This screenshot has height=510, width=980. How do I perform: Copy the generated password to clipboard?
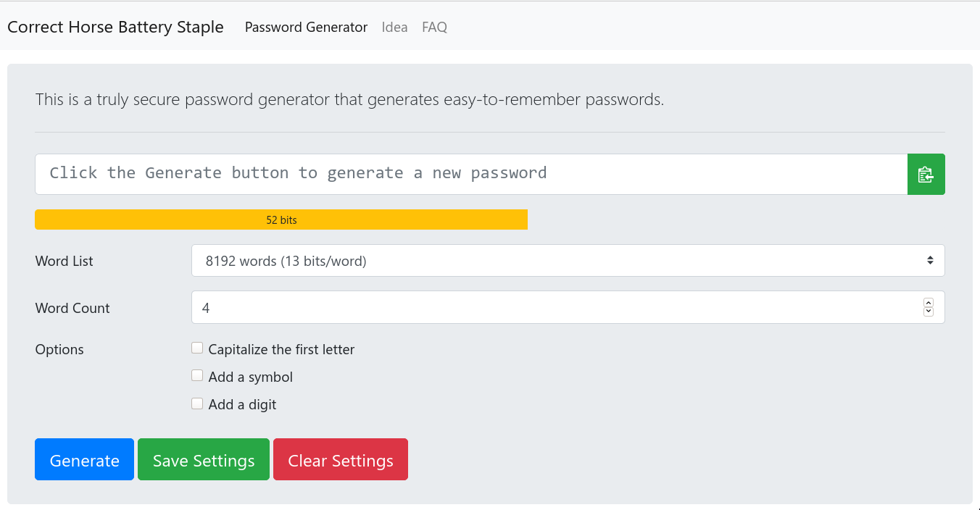[x=926, y=174]
